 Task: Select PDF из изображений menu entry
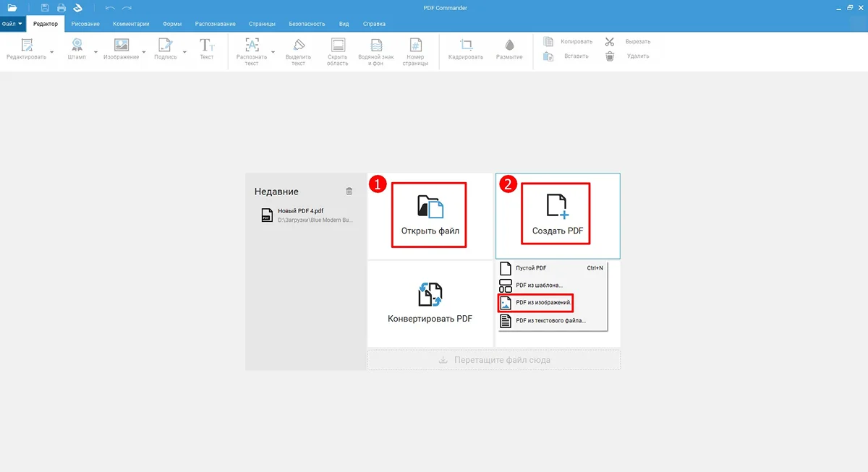click(543, 302)
